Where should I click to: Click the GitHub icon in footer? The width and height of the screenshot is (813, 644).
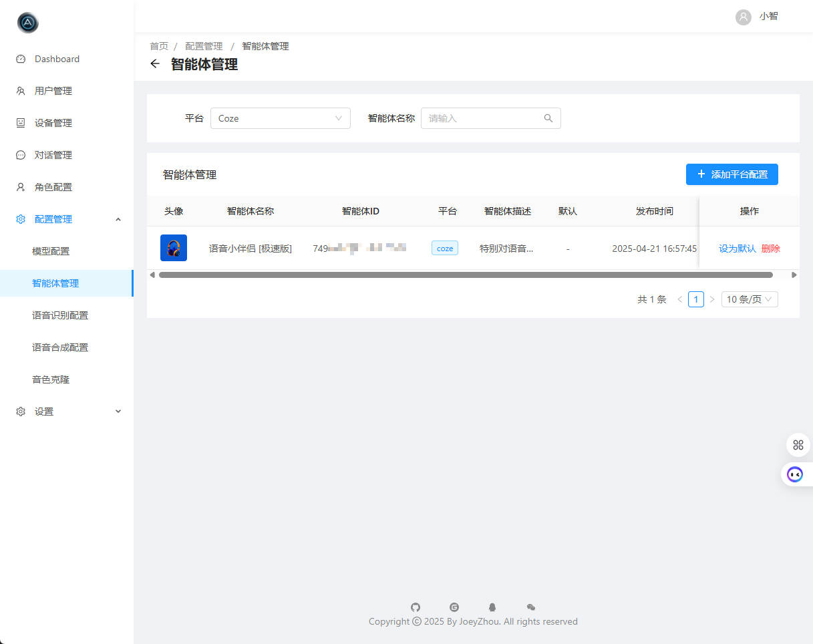pyautogui.click(x=416, y=607)
